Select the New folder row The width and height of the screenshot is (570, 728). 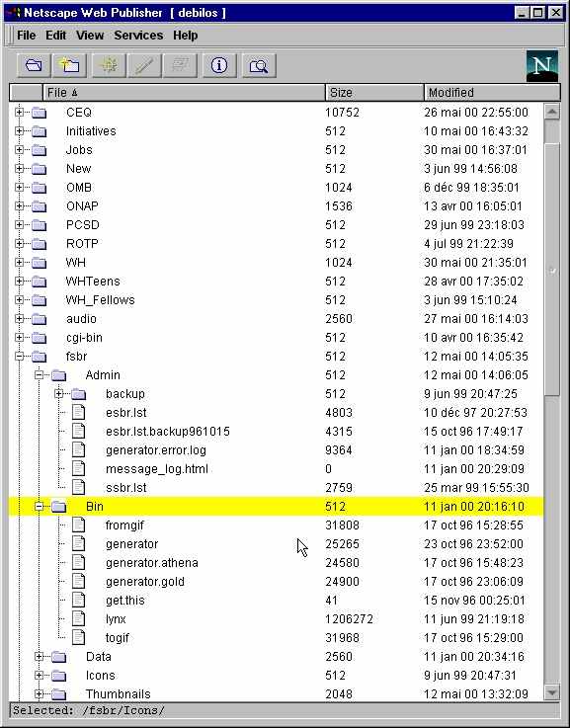276,169
